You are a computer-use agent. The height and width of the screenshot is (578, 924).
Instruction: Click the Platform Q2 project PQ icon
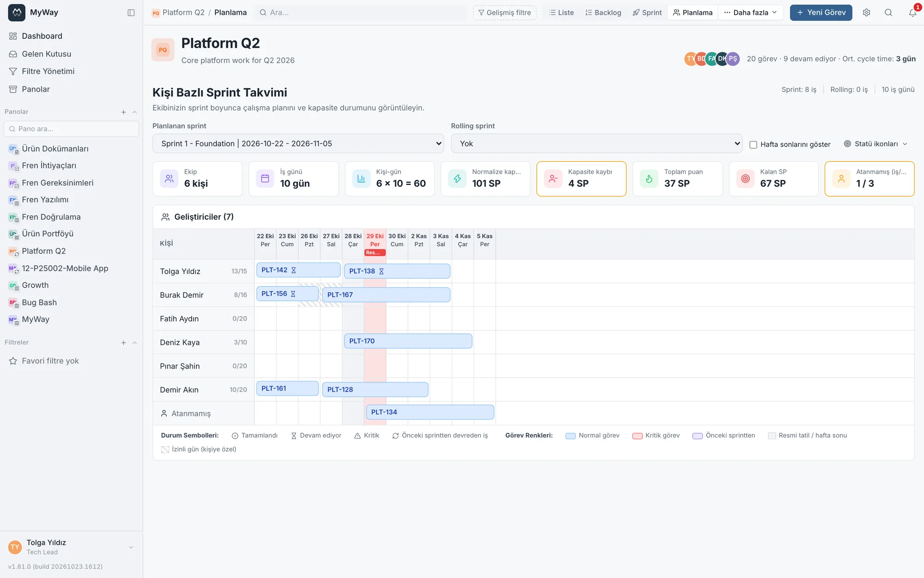click(x=163, y=50)
